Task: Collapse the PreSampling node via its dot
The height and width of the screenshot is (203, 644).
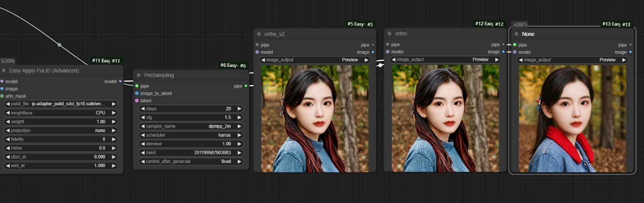Action: pyautogui.click(x=138, y=75)
